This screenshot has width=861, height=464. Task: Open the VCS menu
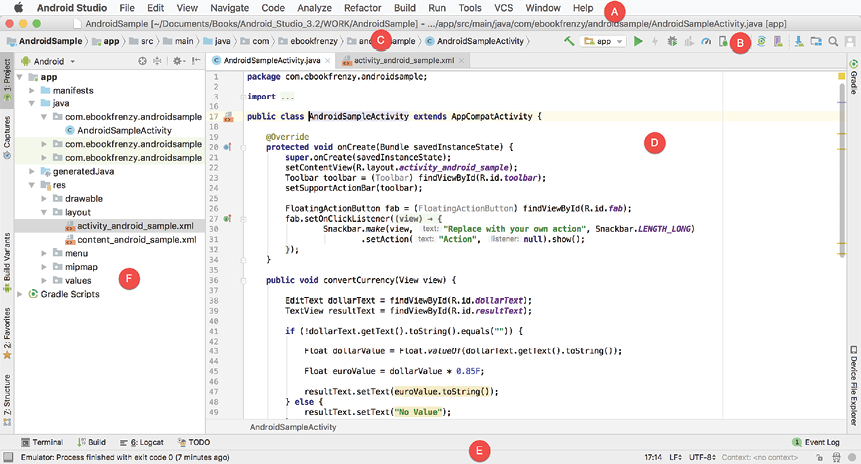click(x=504, y=8)
